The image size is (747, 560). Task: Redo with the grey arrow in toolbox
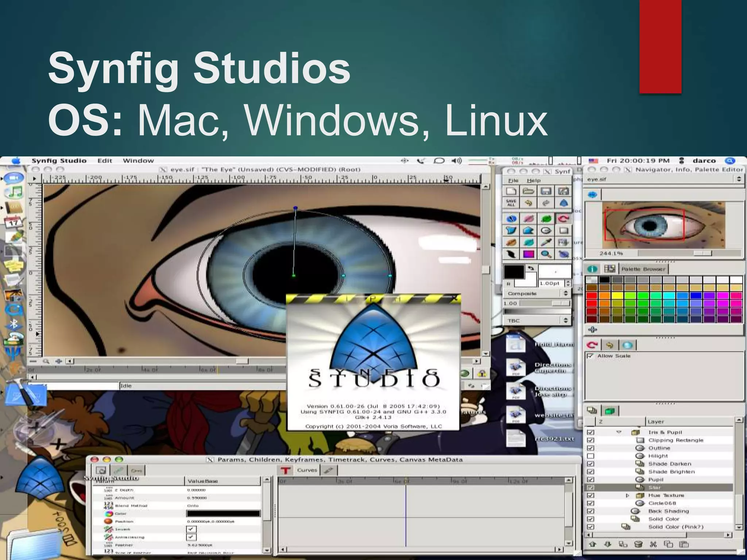[546, 203]
